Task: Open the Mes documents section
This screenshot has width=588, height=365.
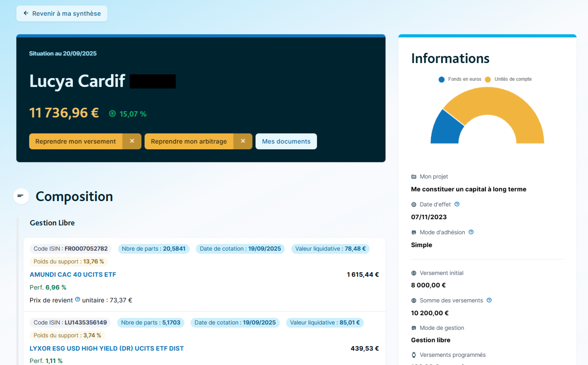Action: pyautogui.click(x=286, y=141)
